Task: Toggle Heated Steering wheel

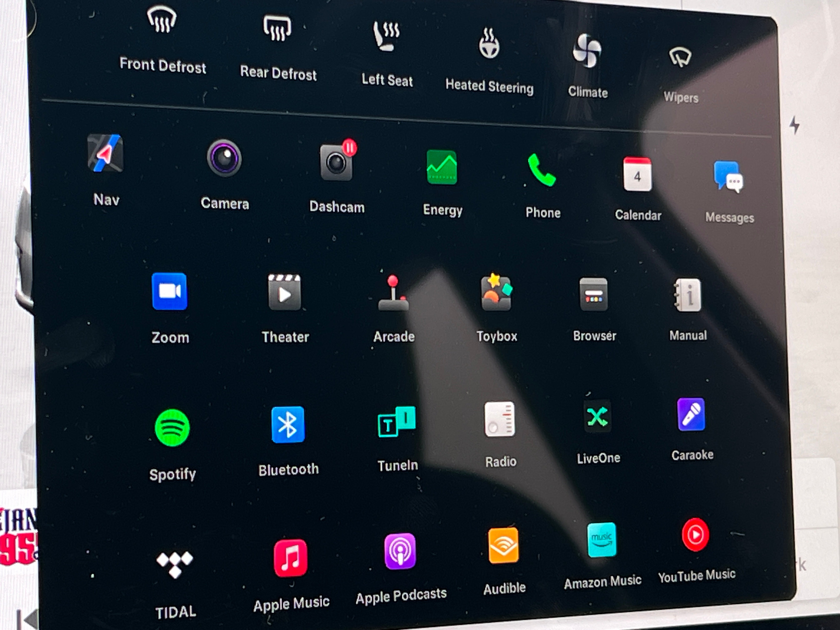Action: point(489,43)
